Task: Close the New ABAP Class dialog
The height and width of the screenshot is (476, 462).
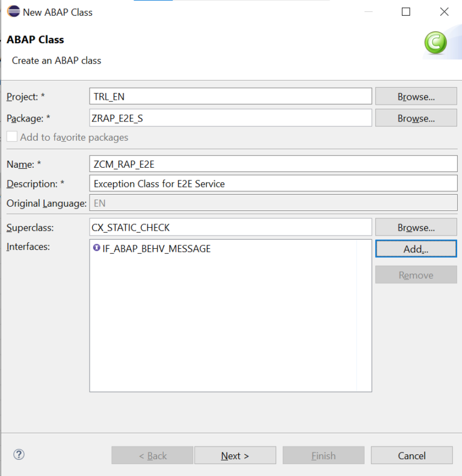Action: [x=444, y=11]
